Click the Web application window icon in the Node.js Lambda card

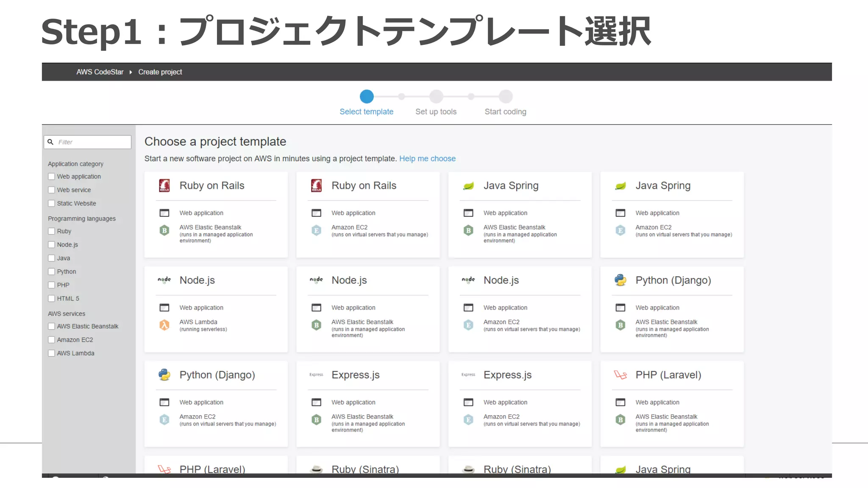(x=164, y=308)
